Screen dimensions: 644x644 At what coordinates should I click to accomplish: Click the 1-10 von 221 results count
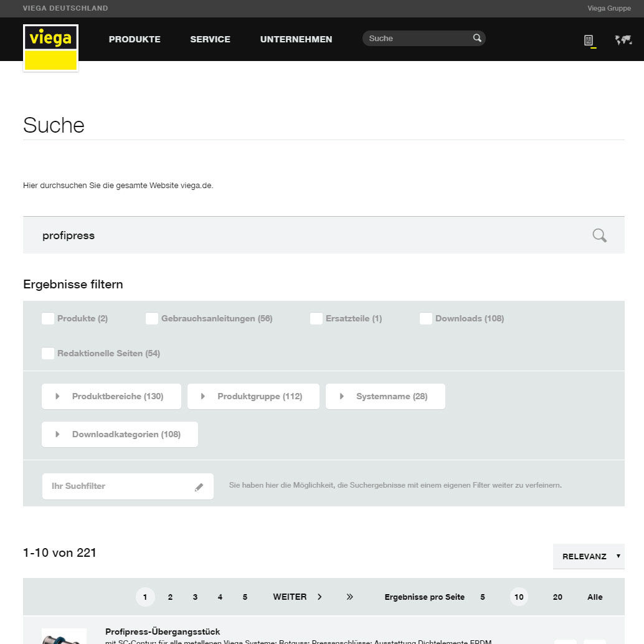60,553
